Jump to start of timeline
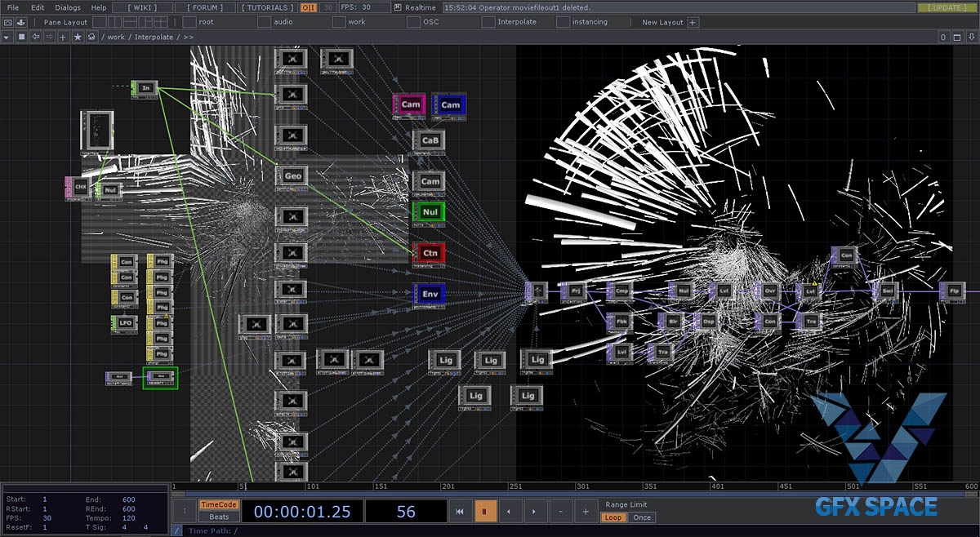Viewport: 980px width, 537px height. point(460,512)
